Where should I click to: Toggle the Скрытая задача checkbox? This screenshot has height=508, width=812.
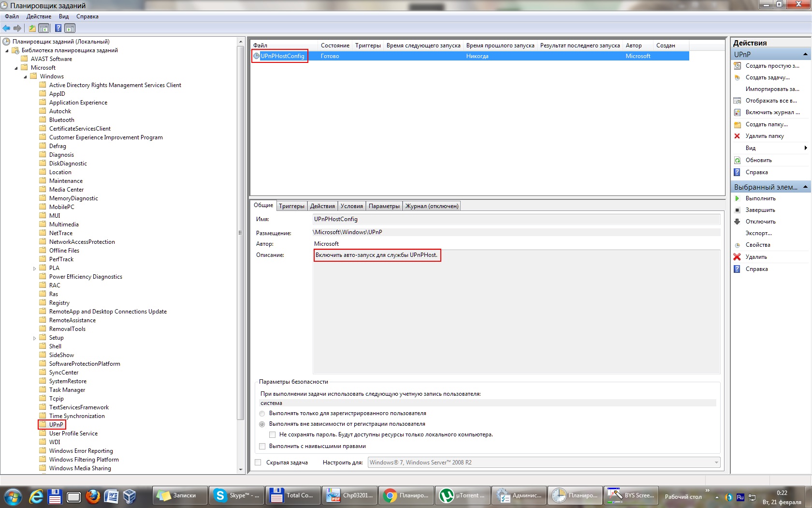258,463
